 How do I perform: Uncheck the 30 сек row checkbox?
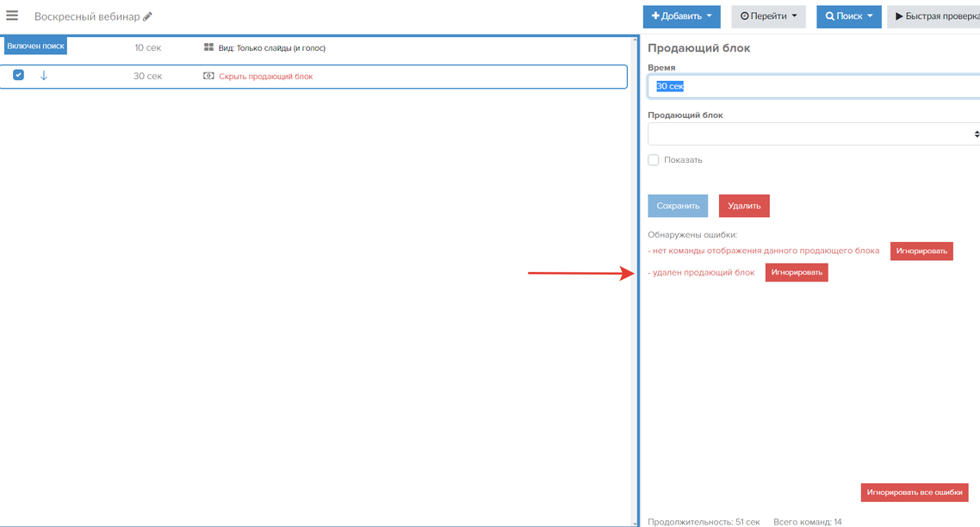coord(18,76)
